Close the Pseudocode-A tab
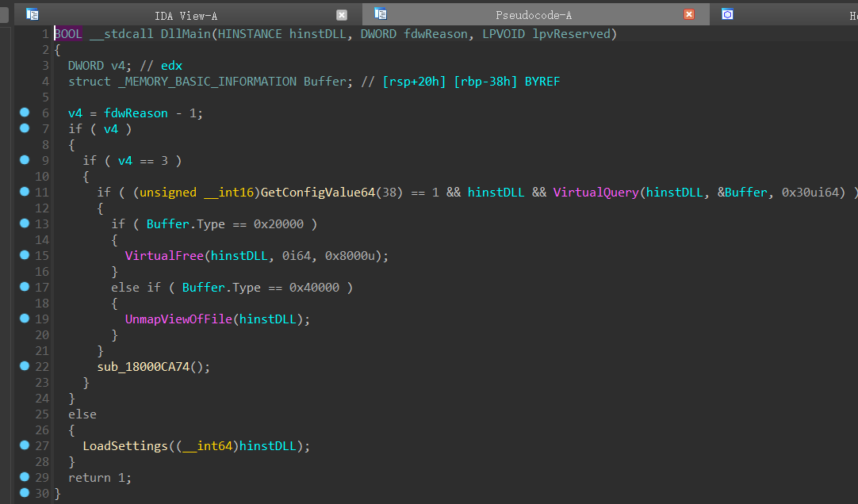The width and height of the screenshot is (858, 504). [x=689, y=15]
